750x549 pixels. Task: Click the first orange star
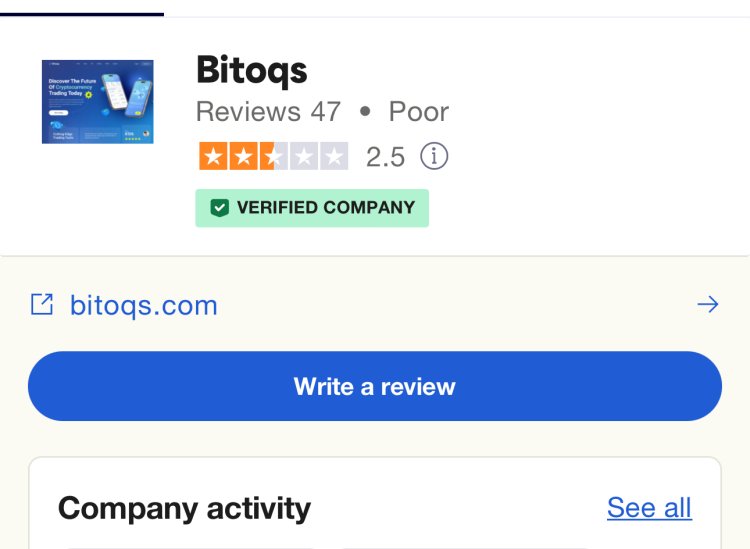213,156
